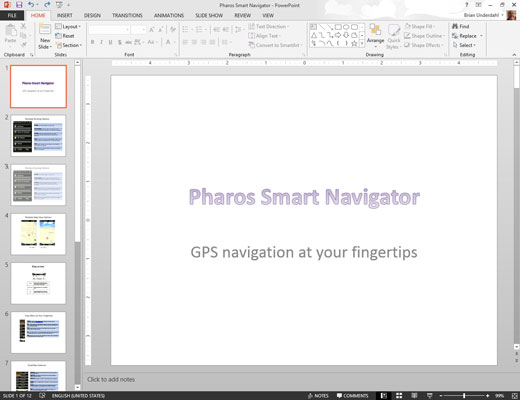Toggle Italic formatting
Viewport: 520px width, 400px height.
tap(101, 42)
